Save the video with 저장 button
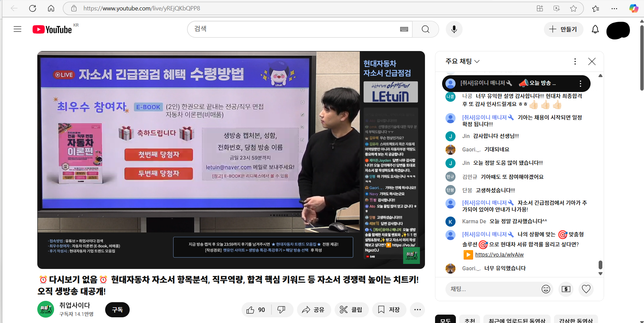 pyautogui.click(x=389, y=310)
